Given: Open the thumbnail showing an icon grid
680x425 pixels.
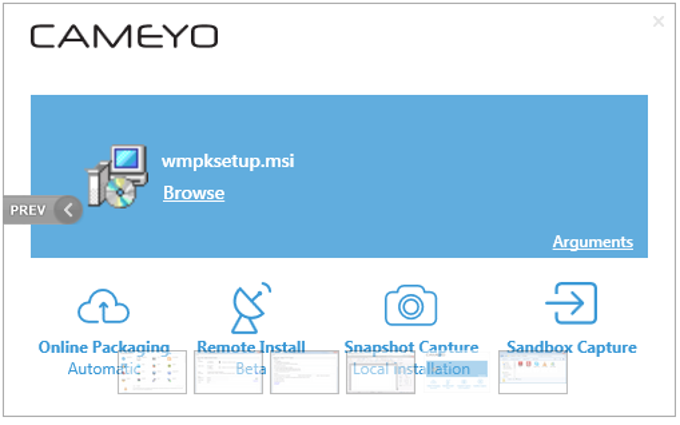Looking at the screenshot, I should [x=152, y=372].
